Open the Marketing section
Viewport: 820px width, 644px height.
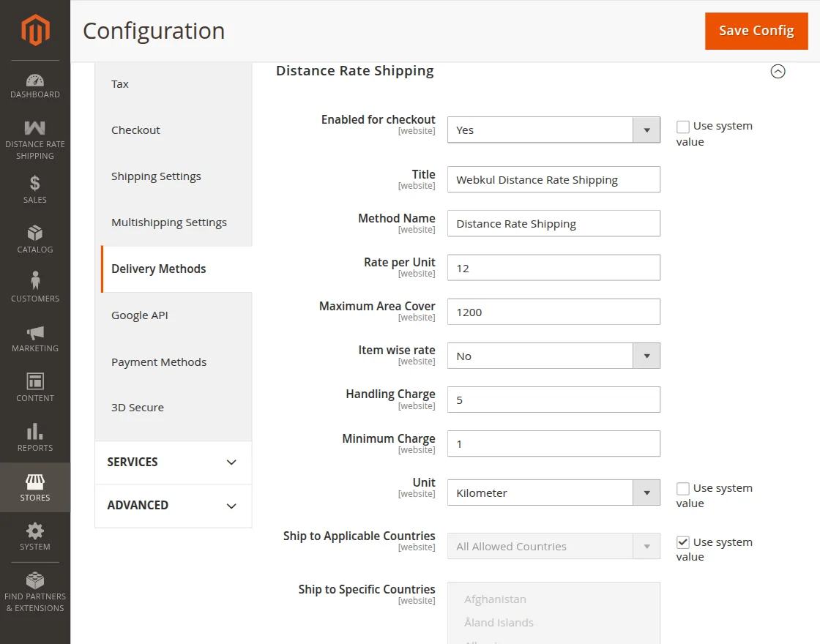click(34, 337)
